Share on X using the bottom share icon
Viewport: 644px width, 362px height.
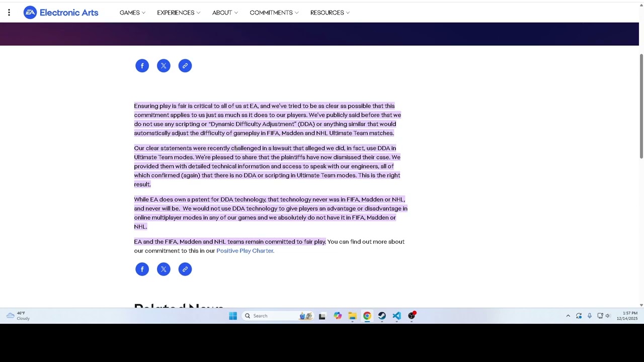click(x=164, y=269)
